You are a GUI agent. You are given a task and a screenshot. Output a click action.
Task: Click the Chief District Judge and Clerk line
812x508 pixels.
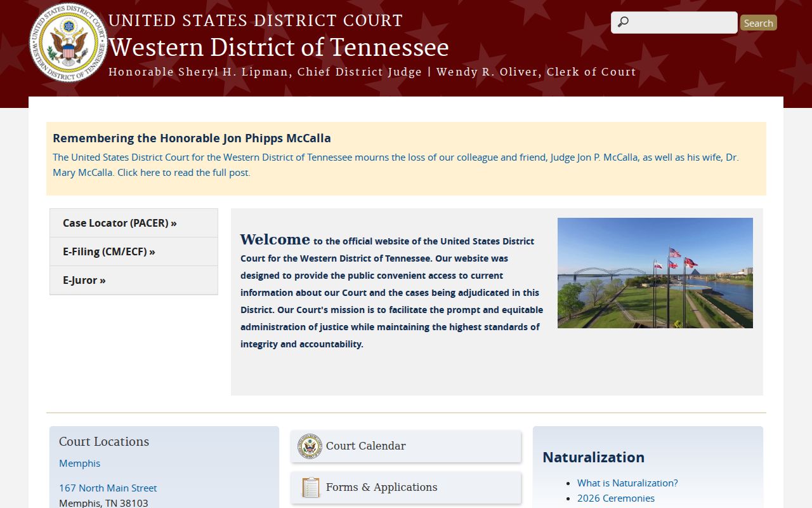point(372,72)
